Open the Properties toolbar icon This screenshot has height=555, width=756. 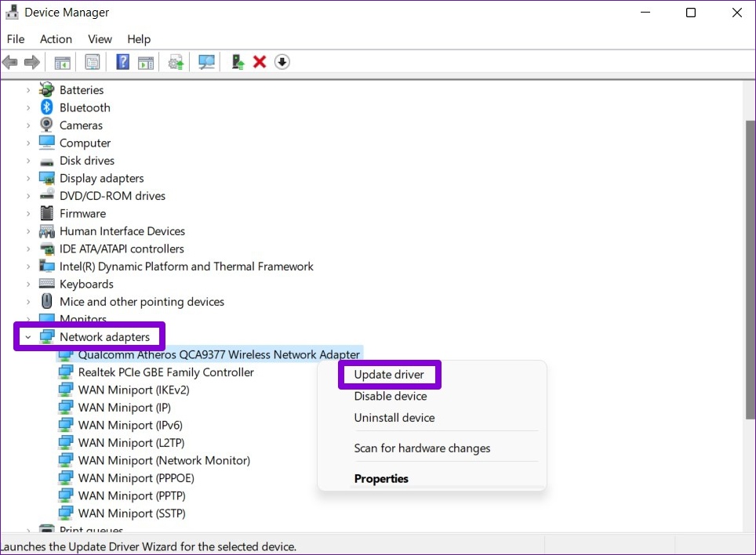point(93,62)
